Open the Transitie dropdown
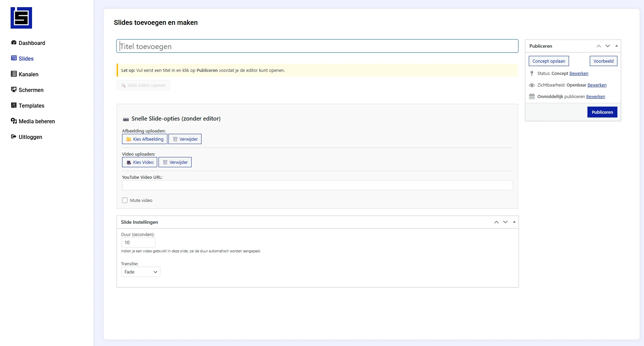The height and width of the screenshot is (346, 644). (140, 272)
